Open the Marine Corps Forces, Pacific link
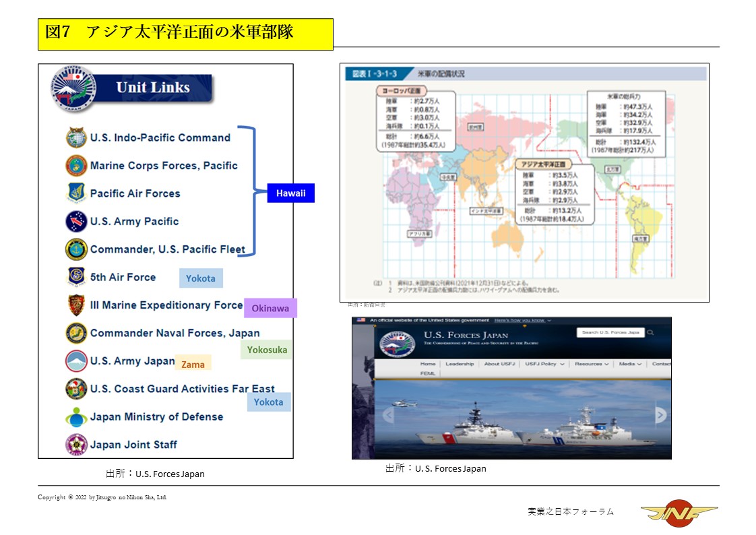756x535 pixels. [x=164, y=166]
